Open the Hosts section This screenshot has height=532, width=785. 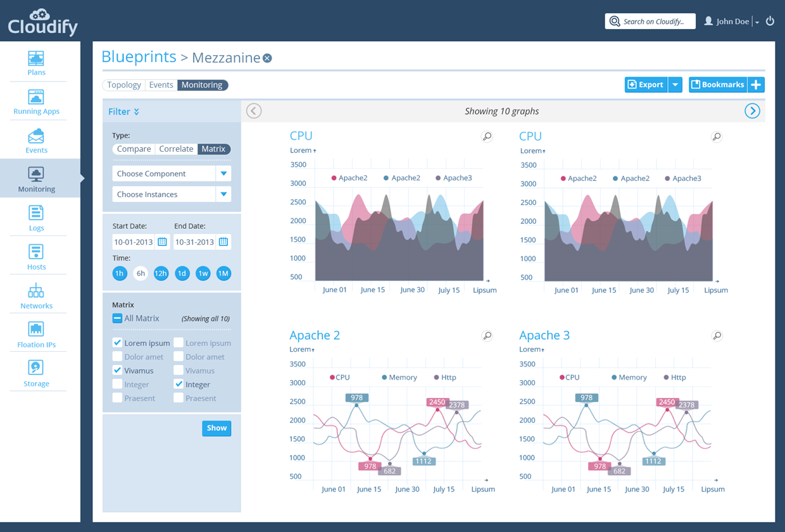coord(36,256)
